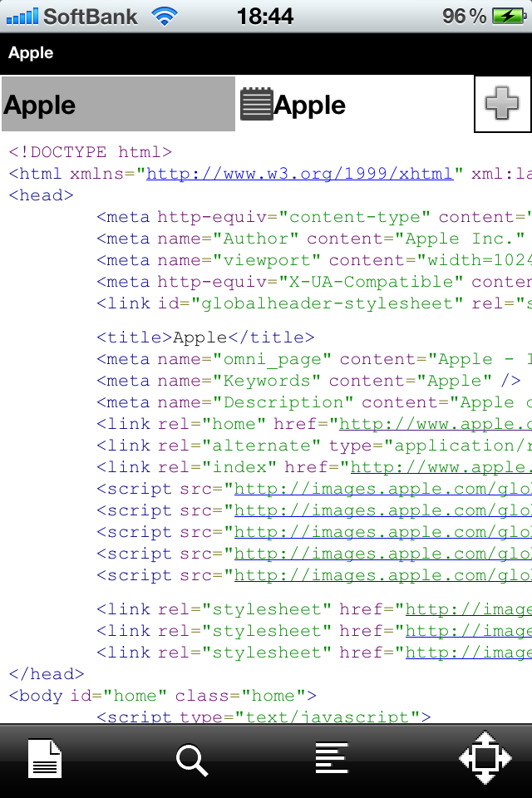
Task: Select the <title>Apple</title> line
Action: (205, 337)
